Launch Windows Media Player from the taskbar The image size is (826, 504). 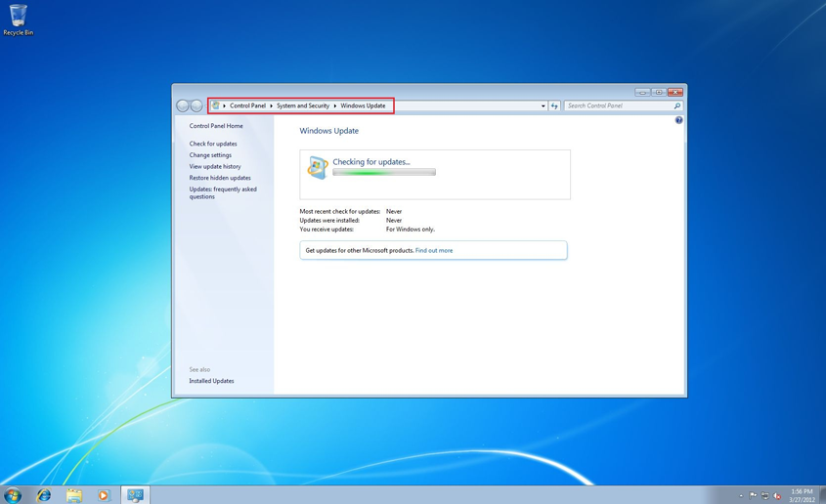pyautogui.click(x=104, y=495)
